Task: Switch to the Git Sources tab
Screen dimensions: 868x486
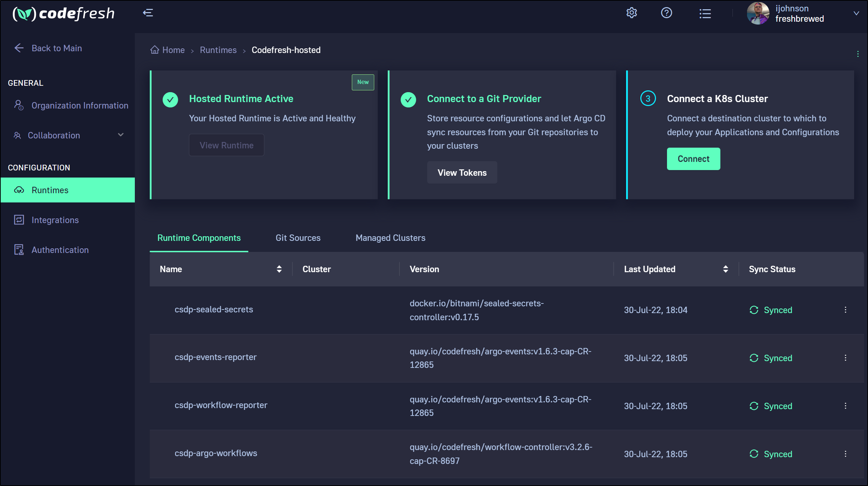Action: (298, 238)
